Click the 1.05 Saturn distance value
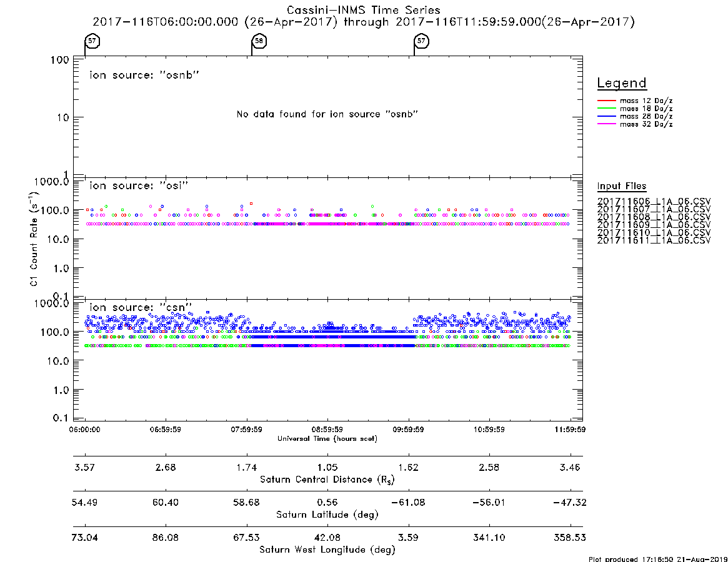The width and height of the screenshot is (728, 562). 327,467
